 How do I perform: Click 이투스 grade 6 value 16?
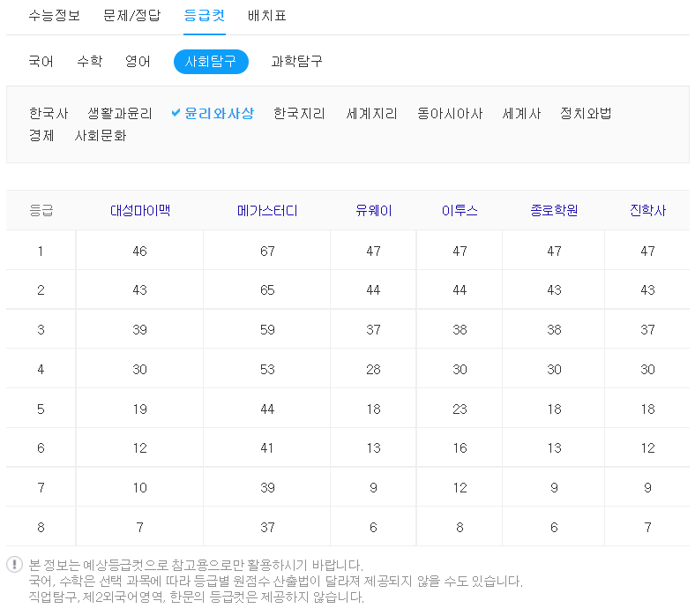tap(460, 448)
